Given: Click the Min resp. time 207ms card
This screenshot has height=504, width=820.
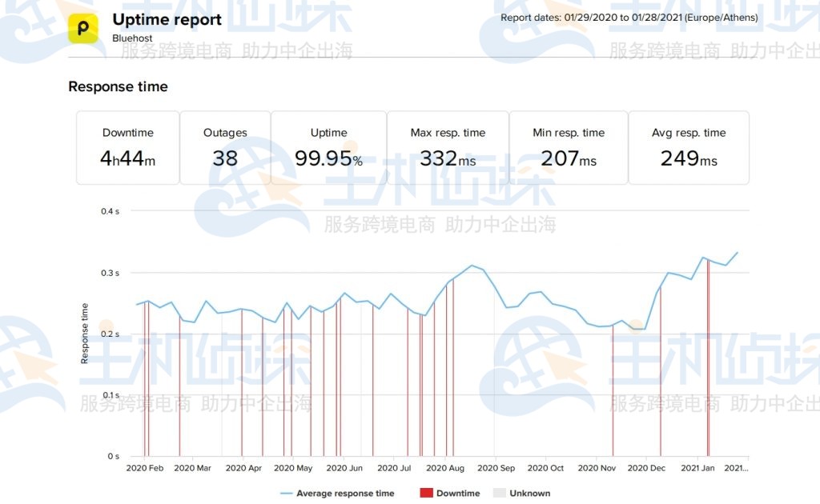Looking at the screenshot, I should (x=569, y=147).
